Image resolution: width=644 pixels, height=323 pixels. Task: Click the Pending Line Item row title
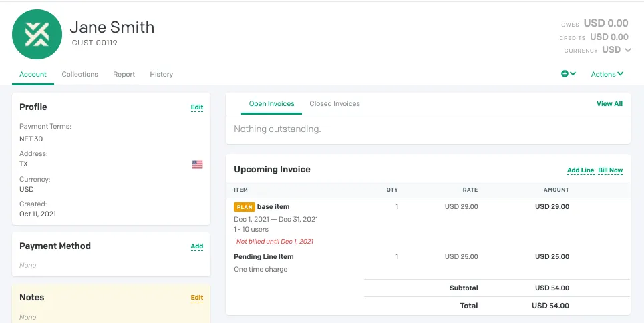(x=264, y=256)
